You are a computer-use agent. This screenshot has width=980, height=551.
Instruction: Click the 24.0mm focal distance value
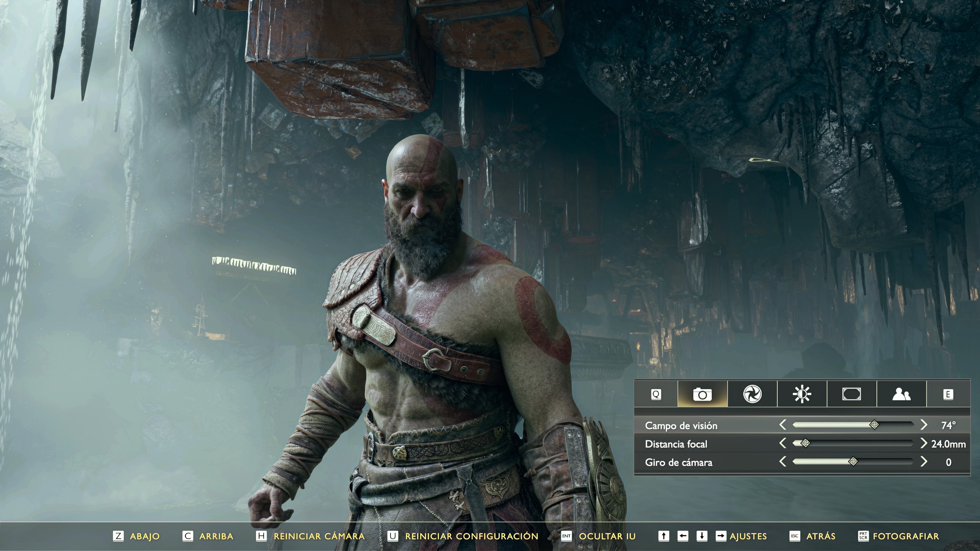pos(948,444)
